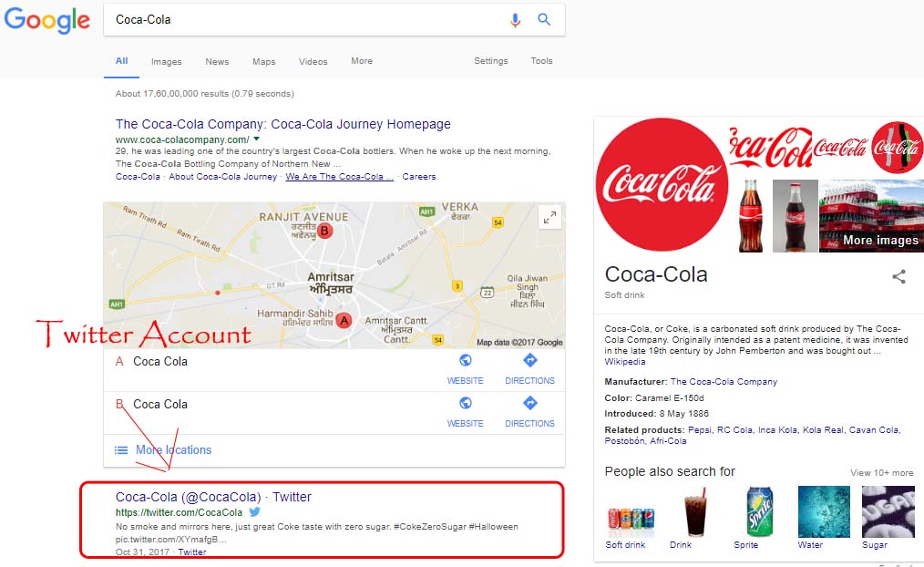Open website for location B Coca Cola
This screenshot has width=924, height=567.
pyautogui.click(x=466, y=410)
